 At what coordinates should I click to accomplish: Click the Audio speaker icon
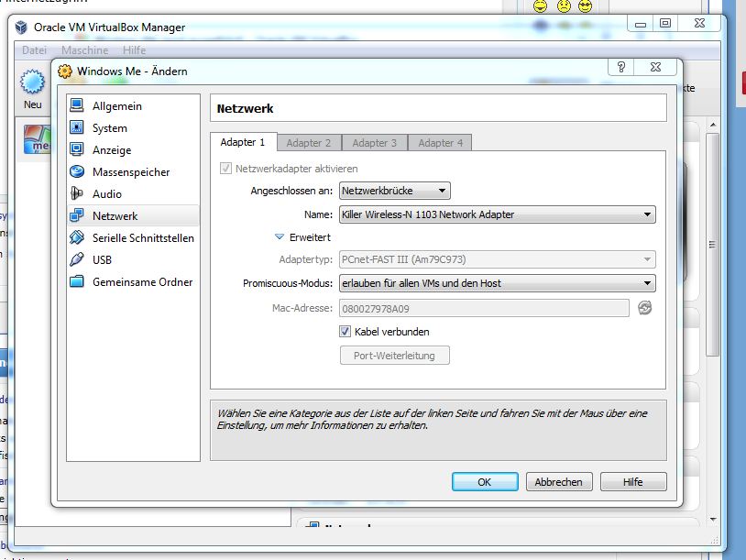tap(77, 193)
